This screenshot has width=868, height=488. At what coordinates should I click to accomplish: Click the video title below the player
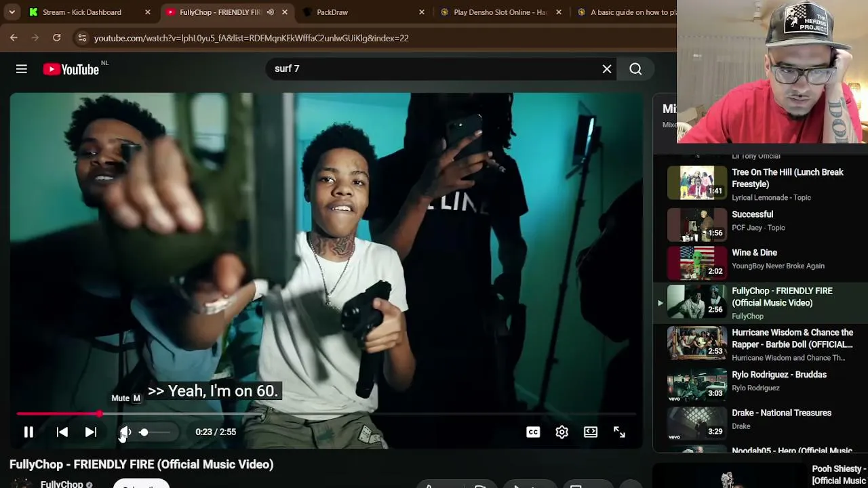[142, 464]
